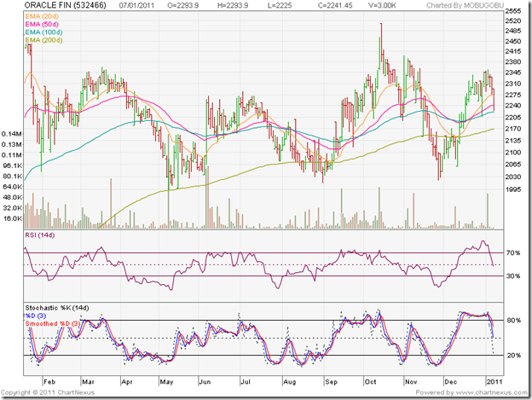Screen dimensions: 532x400
Task: Click the ORACLE FIN (532466) chart title
Action: pos(64,6)
